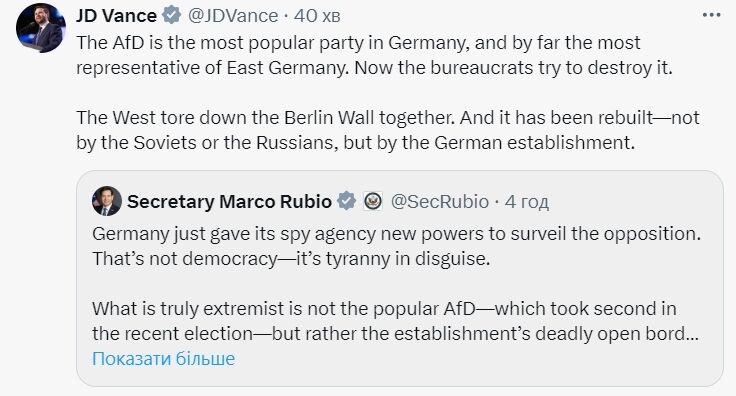
Task: Click the 'by the Soviets or the Russians' line
Action: tap(355, 143)
